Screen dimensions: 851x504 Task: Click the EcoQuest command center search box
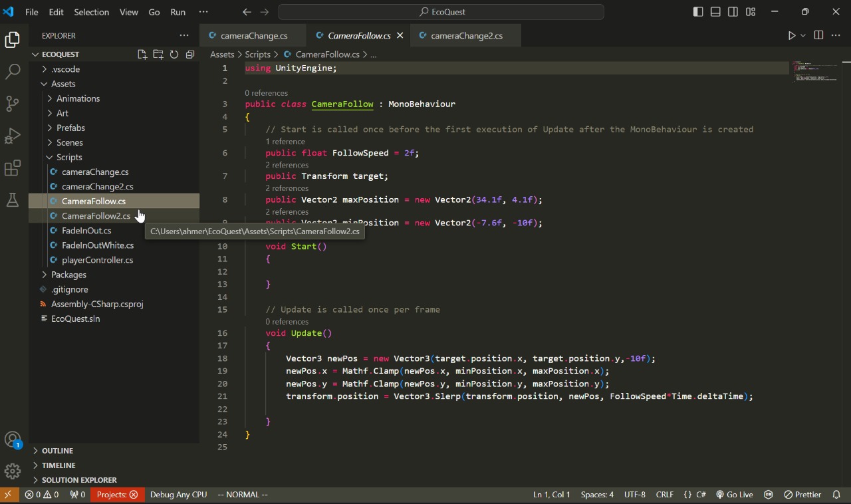pos(441,12)
